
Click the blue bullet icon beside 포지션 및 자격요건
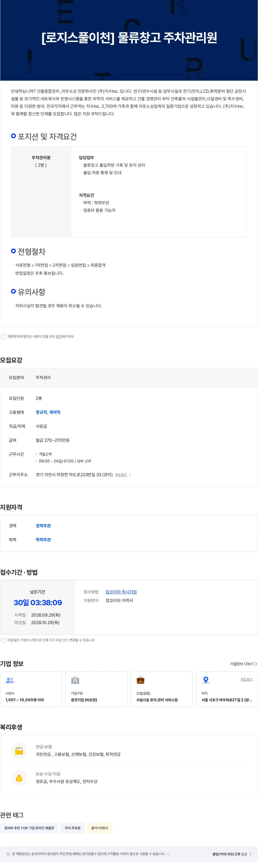(x=13, y=136)
